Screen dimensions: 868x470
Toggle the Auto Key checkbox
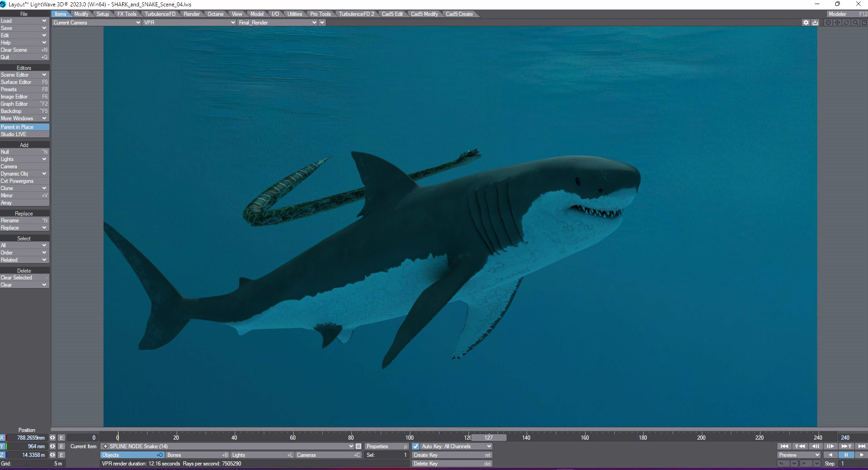click(415, 446)
